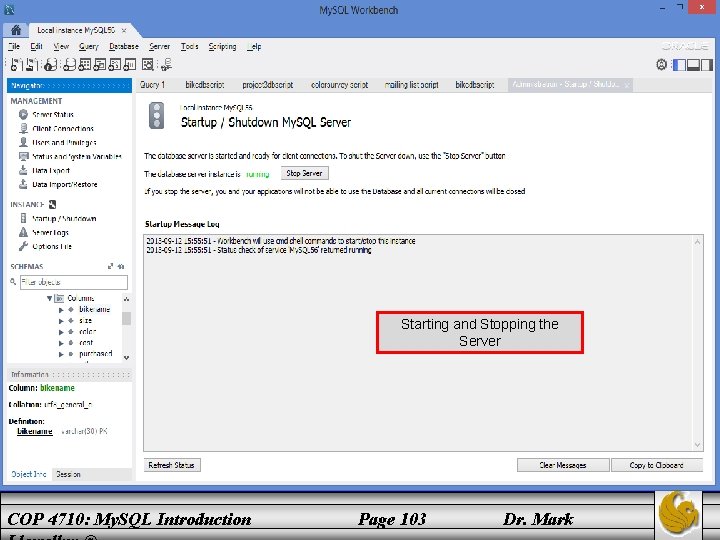
Task: Click the Copy to Clipboard button
Action: pyautogui.click(x=657, y=465)
